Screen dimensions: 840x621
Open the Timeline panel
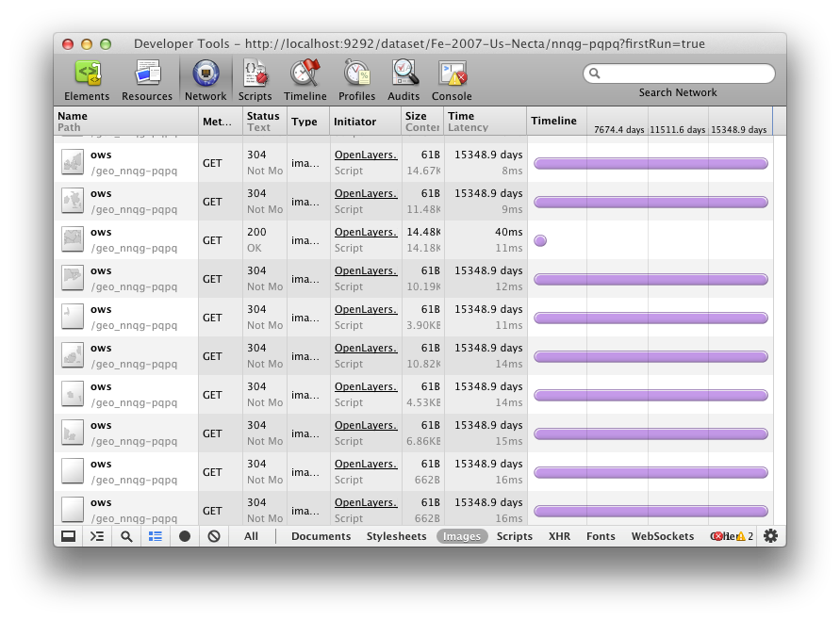305,79
